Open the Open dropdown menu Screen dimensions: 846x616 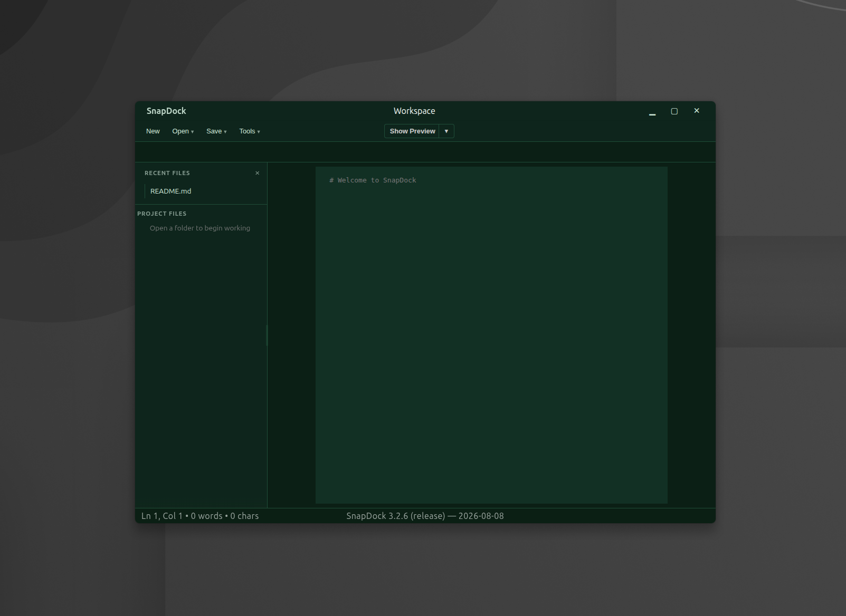coord(183,131)
